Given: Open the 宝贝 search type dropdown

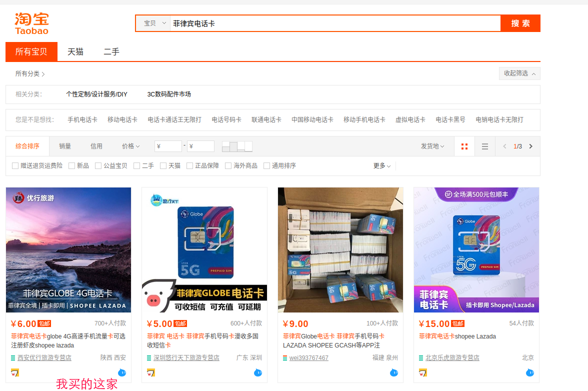Looking at the screenshot, I should point(153,23).
